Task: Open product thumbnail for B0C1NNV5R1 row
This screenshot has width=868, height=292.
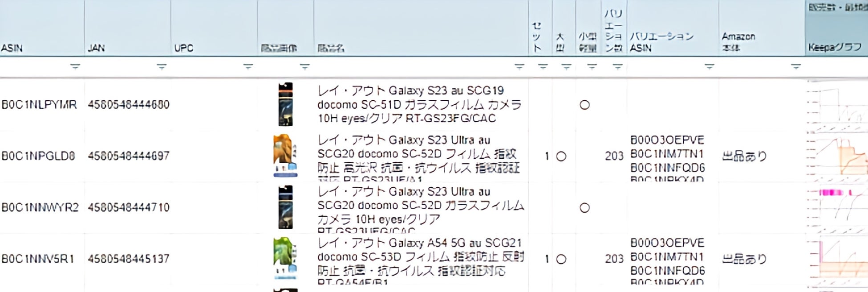Action: coord(285,259)
